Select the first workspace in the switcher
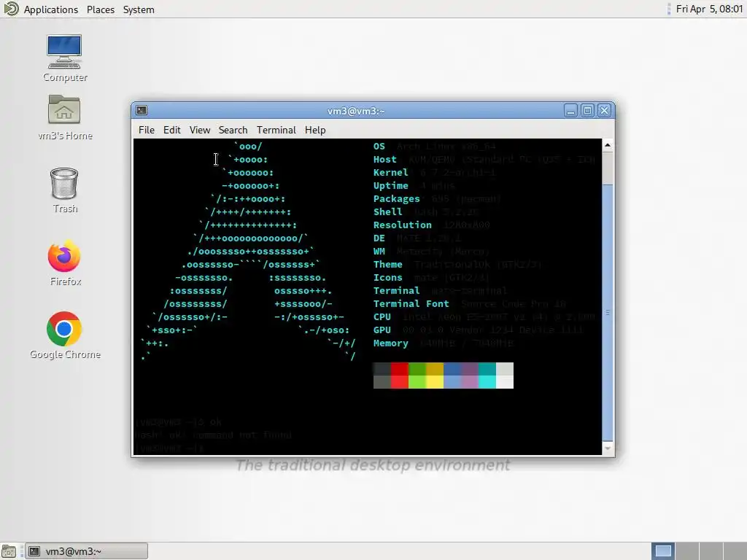Screen dimensions: 747x560 (663, 551)
